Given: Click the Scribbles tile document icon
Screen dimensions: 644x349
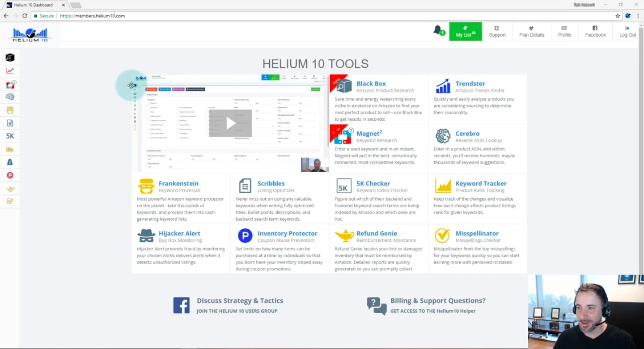Looking at the screenshot, I should point(245,186).
